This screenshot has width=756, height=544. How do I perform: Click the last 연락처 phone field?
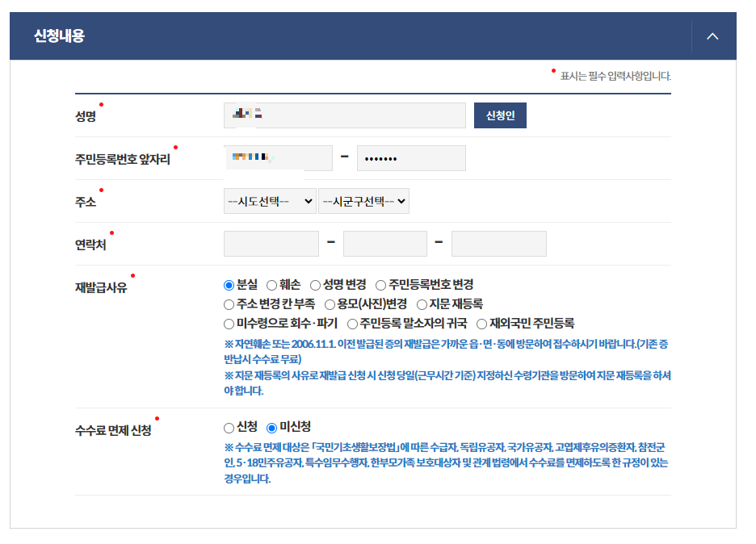(x=499, y=243)
